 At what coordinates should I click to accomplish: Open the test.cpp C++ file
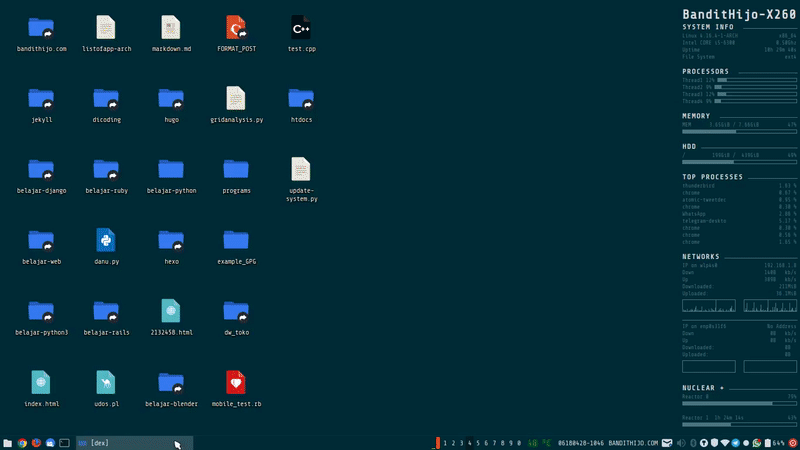[301, 28]
